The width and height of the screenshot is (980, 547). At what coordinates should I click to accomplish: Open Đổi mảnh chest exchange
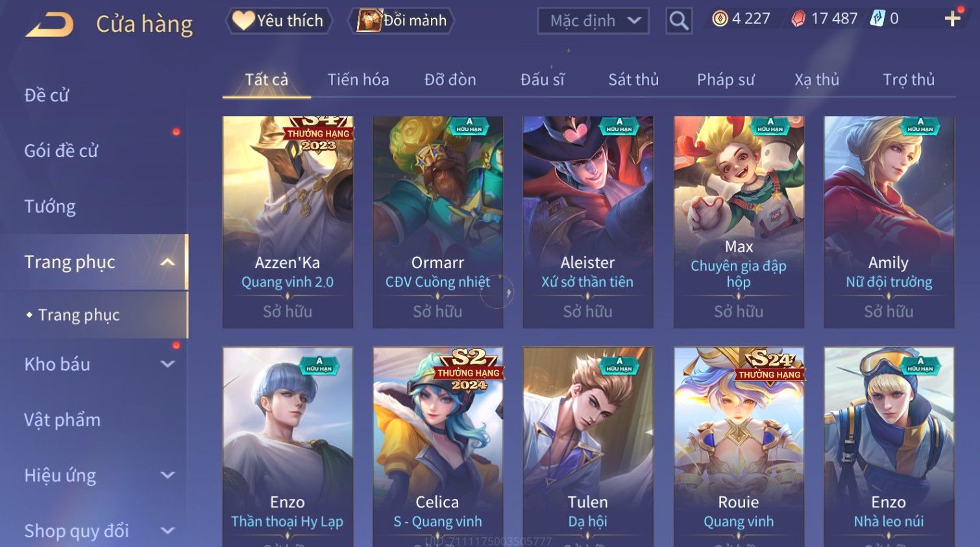(401, 21)
